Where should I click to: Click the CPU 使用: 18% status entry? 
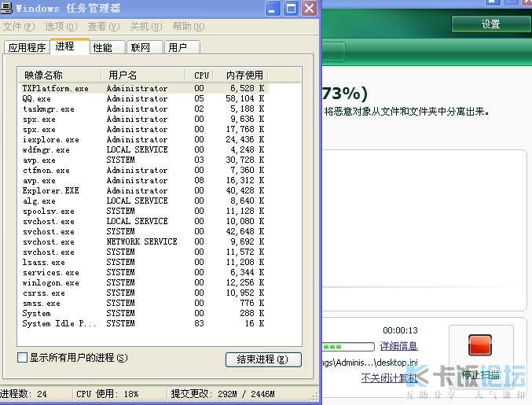click(x=107, y=394)
